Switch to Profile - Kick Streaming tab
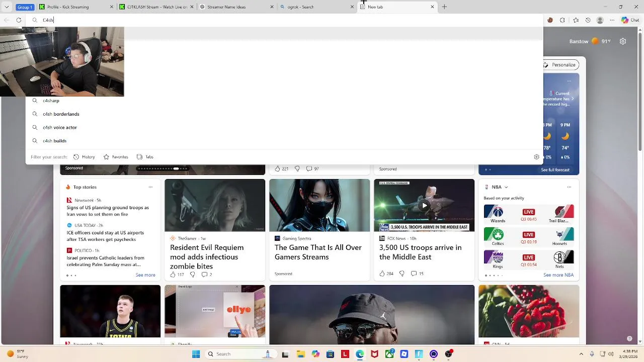The image size is (644, 362). point(75,7)
